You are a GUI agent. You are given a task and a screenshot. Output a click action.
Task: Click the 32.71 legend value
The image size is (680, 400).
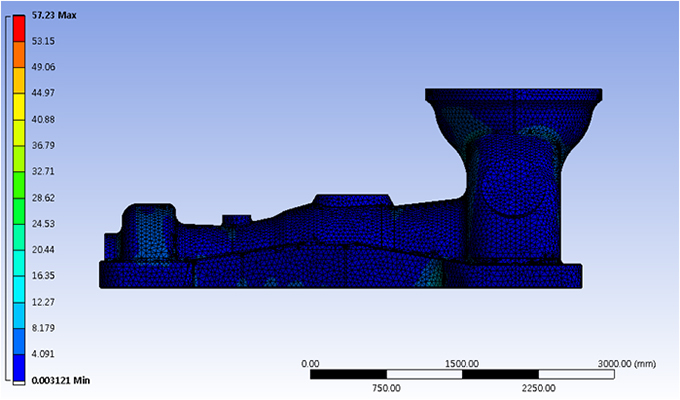43,171
